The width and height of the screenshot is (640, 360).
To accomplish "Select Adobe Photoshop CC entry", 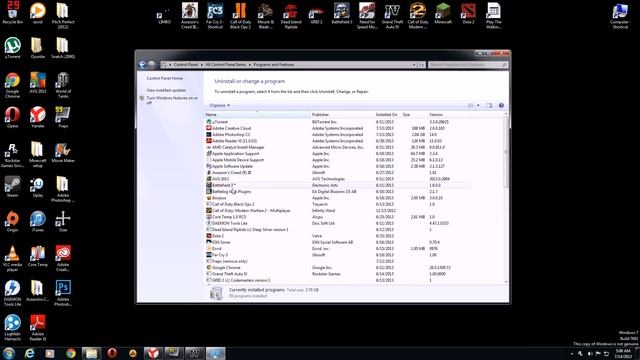I will 337,134.
